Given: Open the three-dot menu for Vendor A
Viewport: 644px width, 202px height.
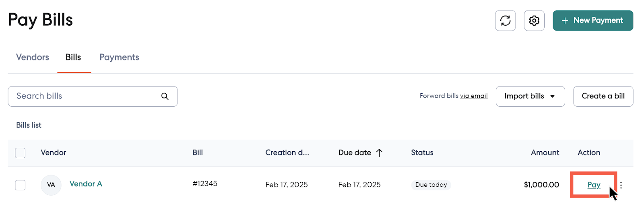Looking at the screenshot, I should tap(621, 185).
